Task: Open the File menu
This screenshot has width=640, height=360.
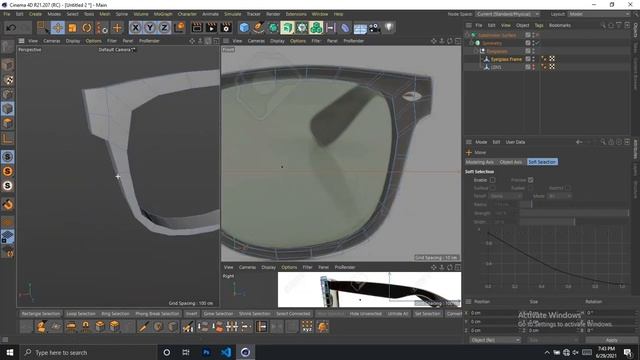Action: (x=7, y=14)
